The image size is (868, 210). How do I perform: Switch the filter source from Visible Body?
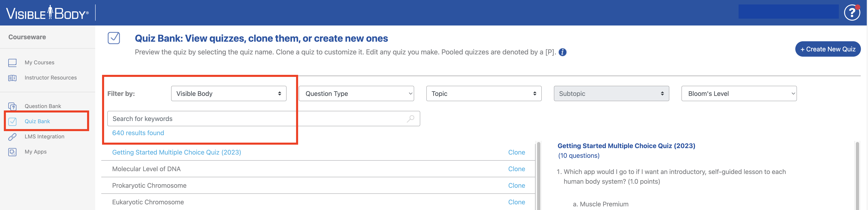coord(229,93)
